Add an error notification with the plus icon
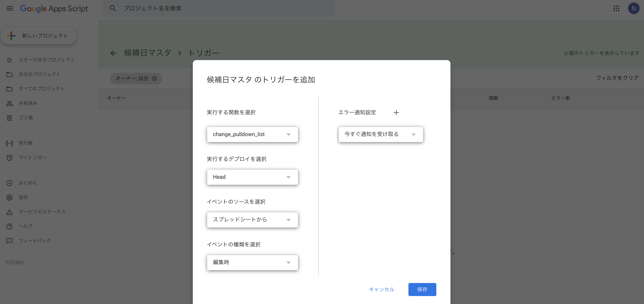Screen dimensions: 644x304 396,113
